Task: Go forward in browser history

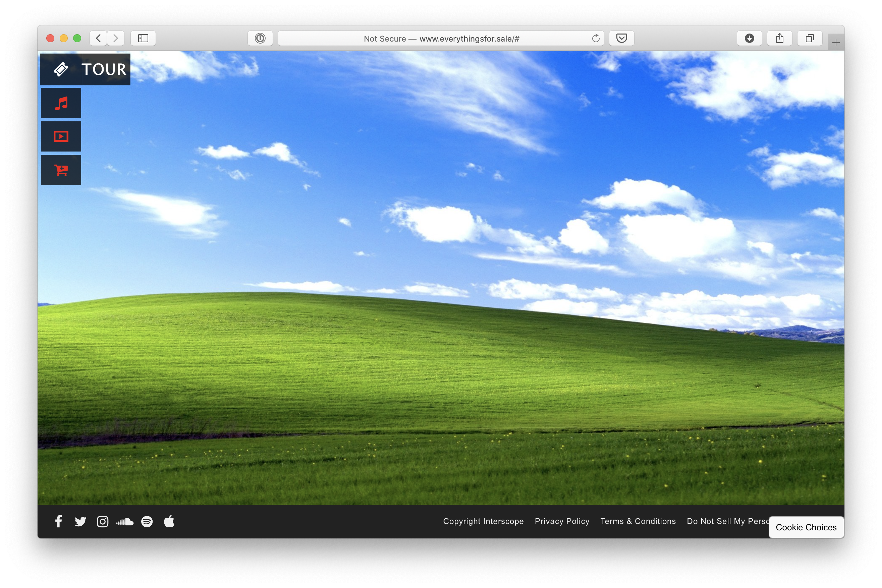Action: pos(116,38)
